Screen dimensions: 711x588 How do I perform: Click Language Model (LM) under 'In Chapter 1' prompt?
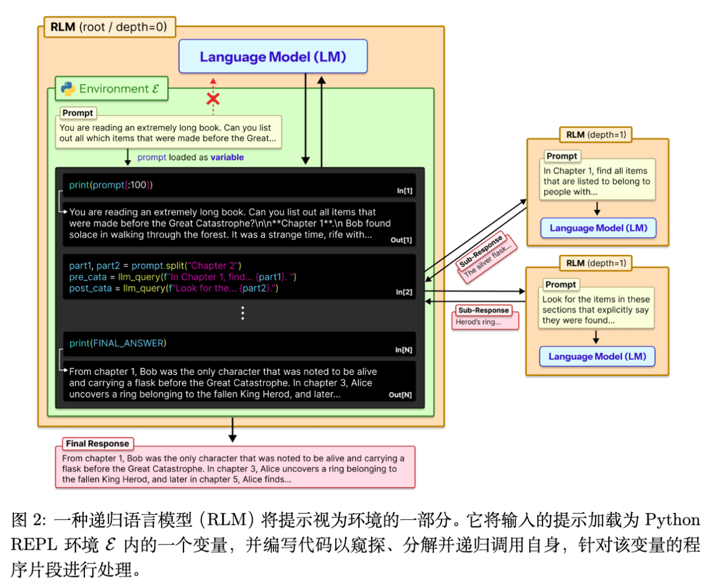[x=598, y=228]
